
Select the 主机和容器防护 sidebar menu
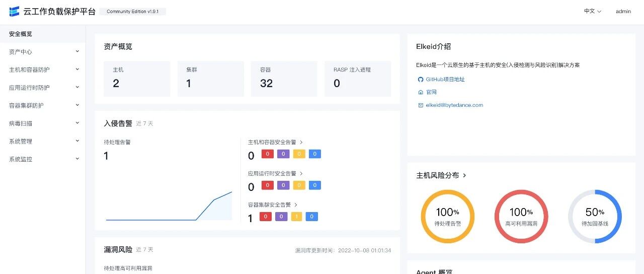[43, 70]
